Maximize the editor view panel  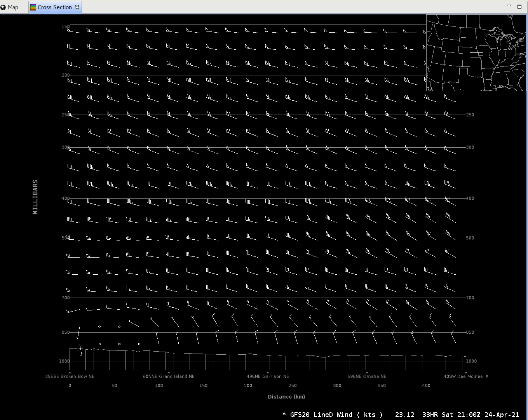coord(519,6)
